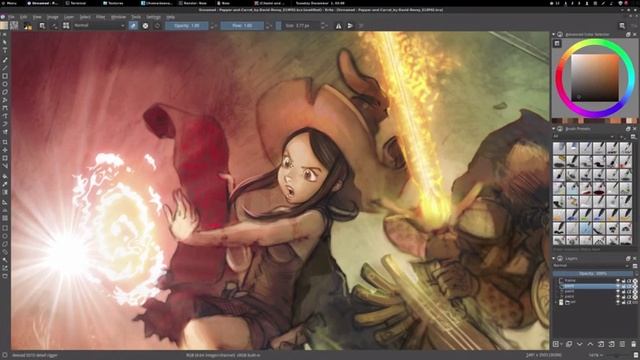Change Brush Presets view mode icon
This screenshot has width=640, height=360.
click(x=633, y=137)
